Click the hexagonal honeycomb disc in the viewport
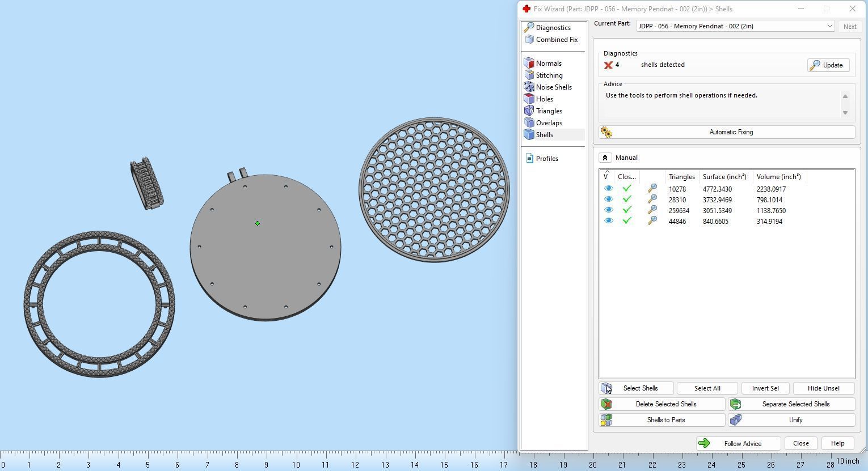868x471 pixels. pyautogui.click(x=434, y=190)
